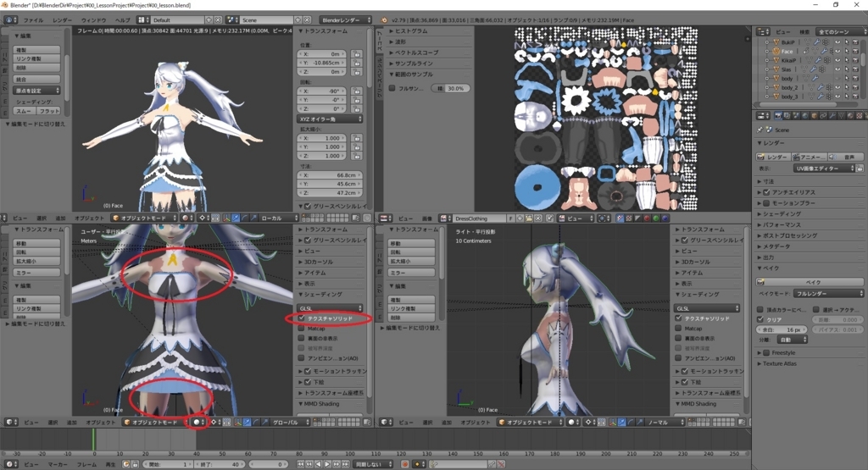Image resolution: width=868 pixels, height=470 pixels.
Task: Jump to timeline start playback button
Action: (x=300, y=464)
